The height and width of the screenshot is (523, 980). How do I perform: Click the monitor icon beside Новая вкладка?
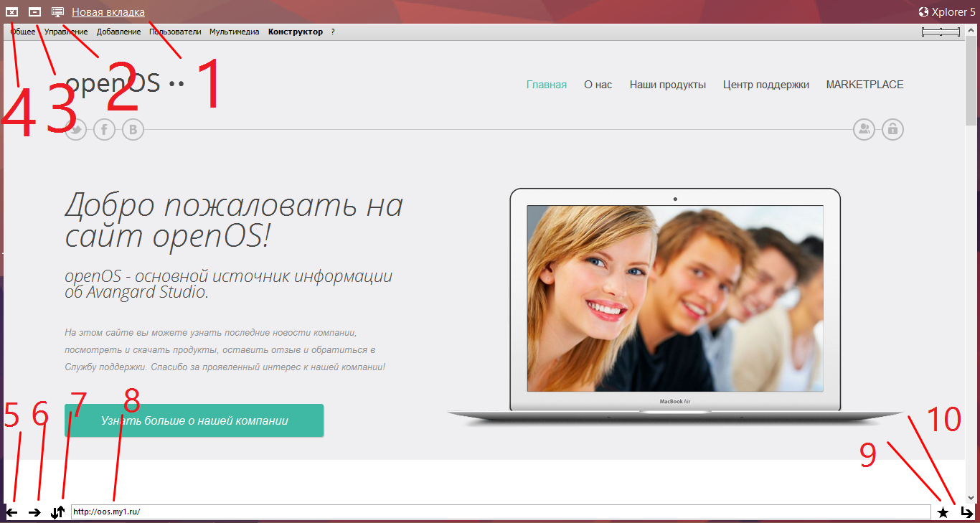[x=57, y=12]
